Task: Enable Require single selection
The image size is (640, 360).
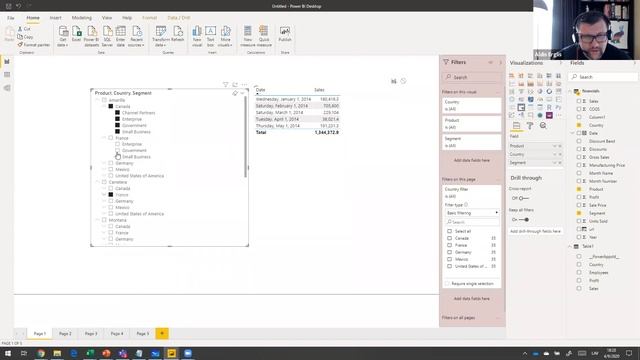Action: pyautogui.click(x=447, y=283)
